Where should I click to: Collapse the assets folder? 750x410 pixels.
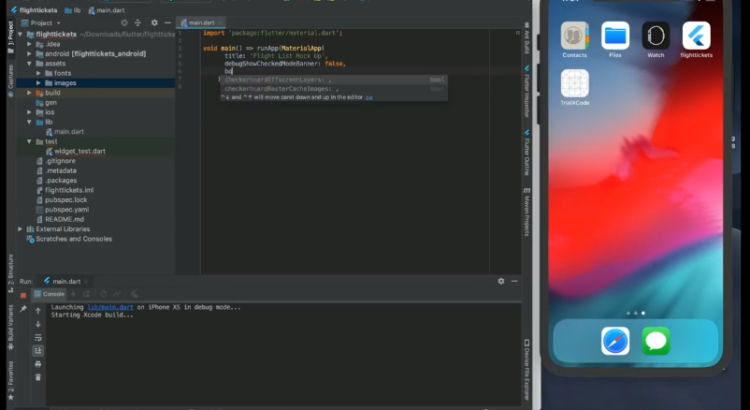coord(29,64)
